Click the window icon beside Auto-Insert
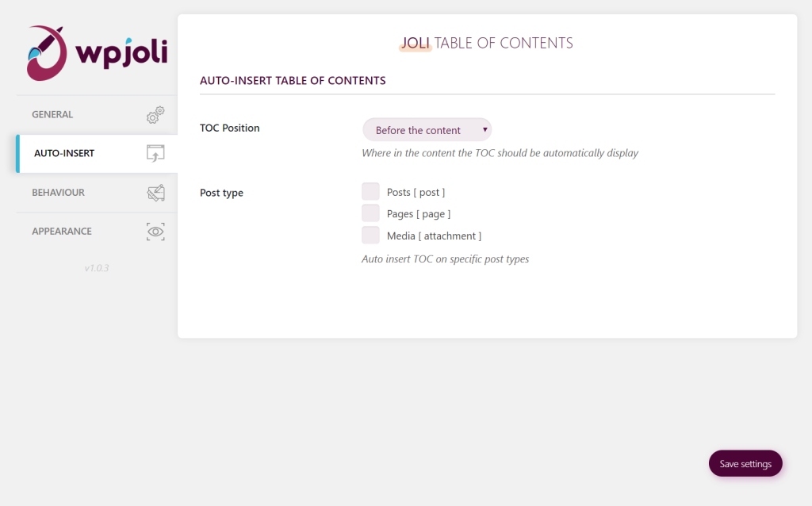This screenshot has width=812, height=506. click(155, 154)
